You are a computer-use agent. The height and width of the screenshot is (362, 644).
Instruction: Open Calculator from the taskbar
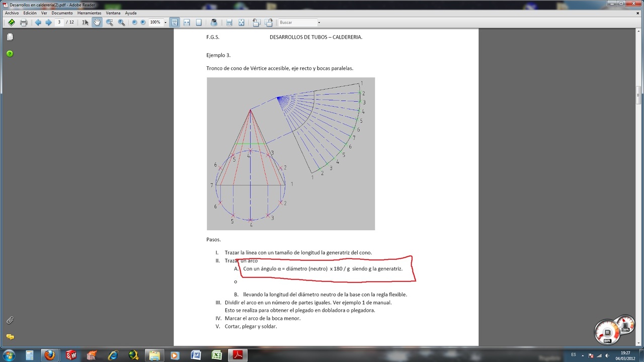tap(30, 355)
